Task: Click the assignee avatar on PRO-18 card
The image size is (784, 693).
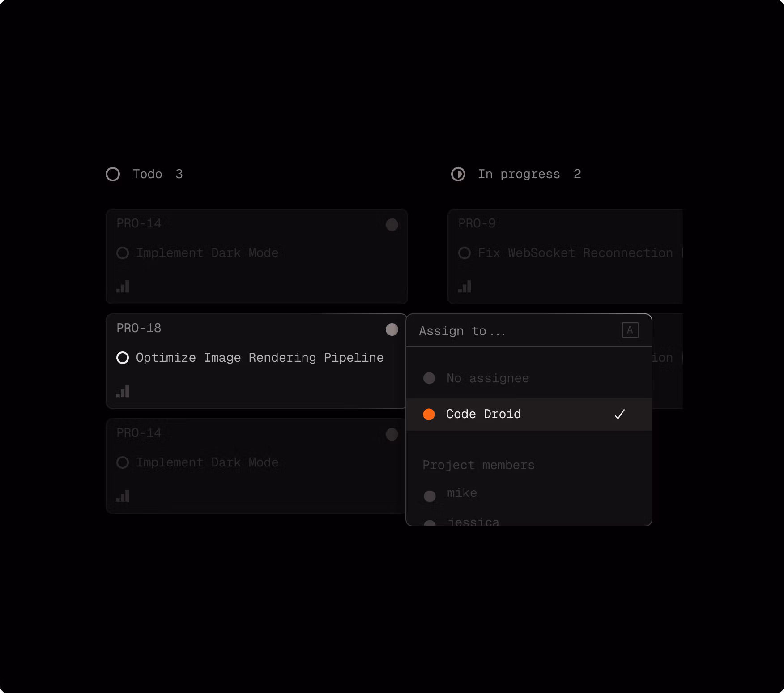Action: click(392, 329)
